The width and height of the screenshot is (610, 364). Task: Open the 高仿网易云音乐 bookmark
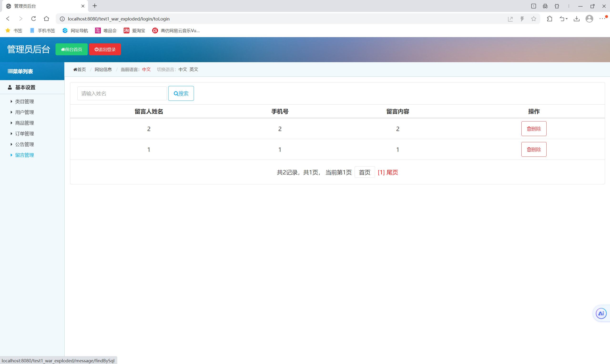[x=176, y=30]
